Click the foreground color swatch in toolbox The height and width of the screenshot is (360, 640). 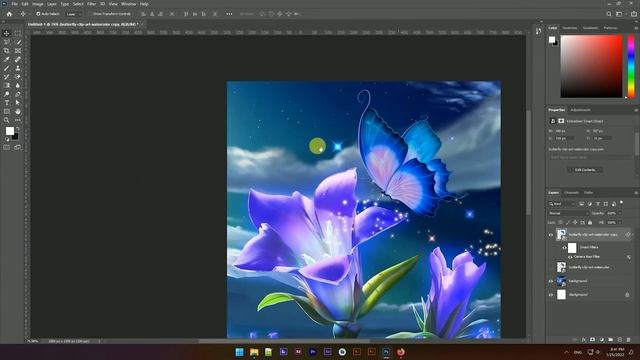click(10, 131)
